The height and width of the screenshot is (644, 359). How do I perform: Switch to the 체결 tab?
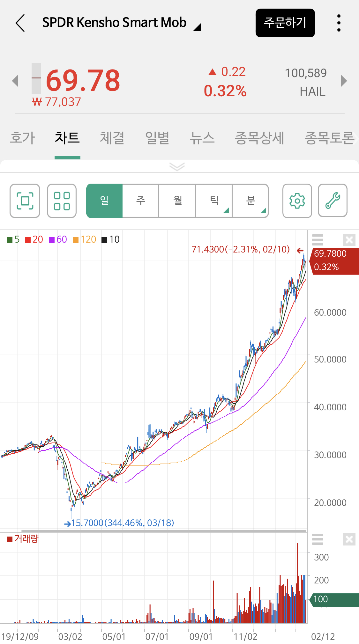point(112,138)
